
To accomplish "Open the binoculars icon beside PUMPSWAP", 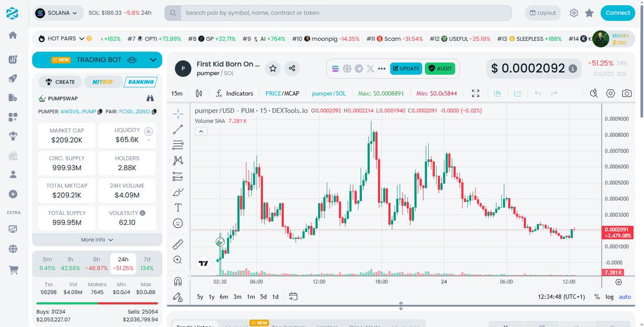I will (150, 98).
